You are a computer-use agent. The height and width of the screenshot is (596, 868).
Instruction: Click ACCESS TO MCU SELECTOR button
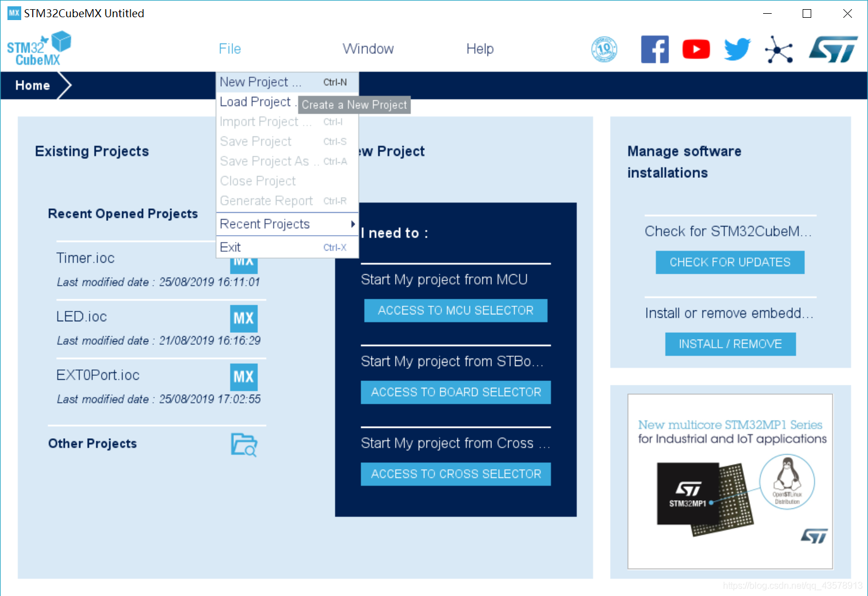456,310
